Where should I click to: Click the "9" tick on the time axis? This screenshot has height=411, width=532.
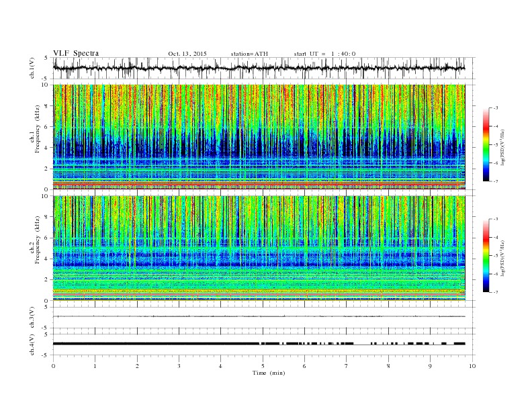(430, 366)
